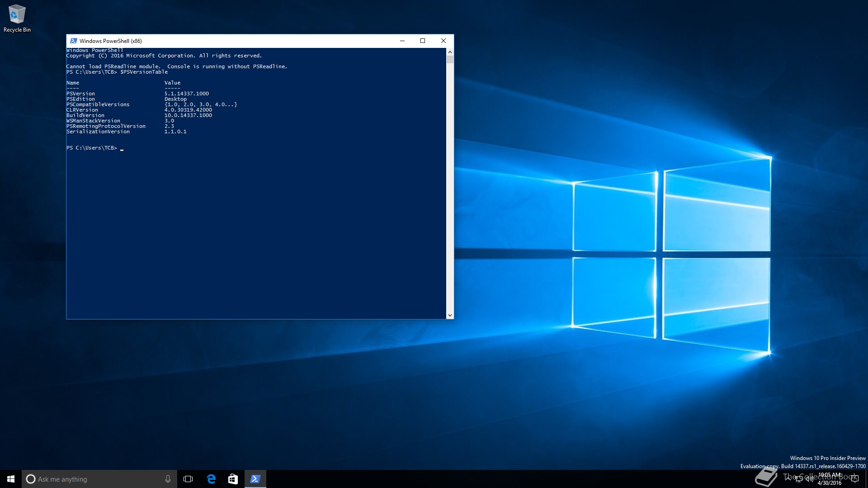Minimize the Windows PowerShell window

(402, 41)
